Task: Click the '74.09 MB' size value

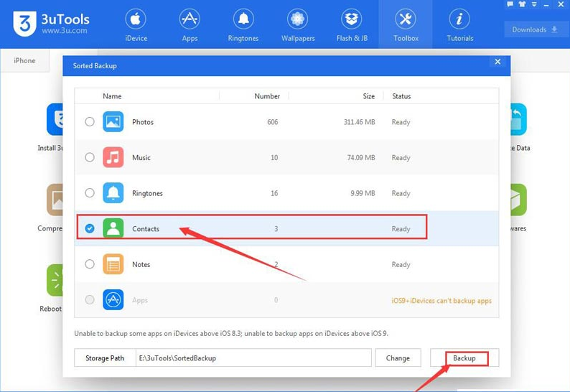Action: (x=361, y=158)
